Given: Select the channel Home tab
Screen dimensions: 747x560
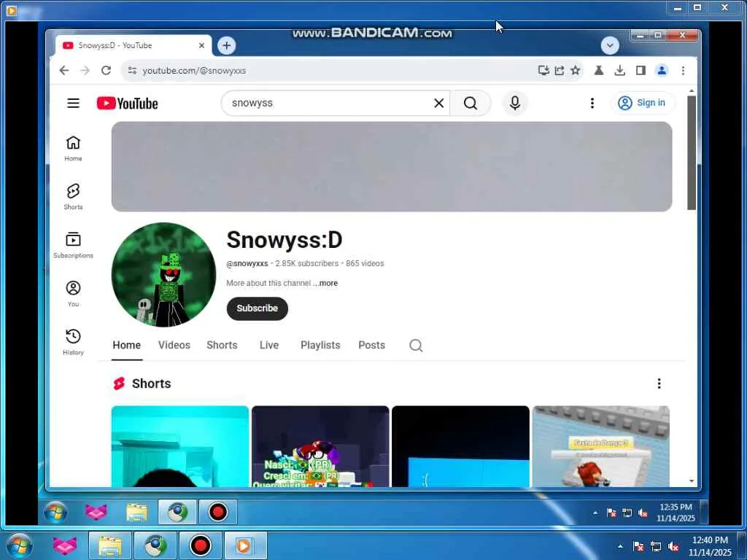Looking at the screenshot, I should pos(127,345).
